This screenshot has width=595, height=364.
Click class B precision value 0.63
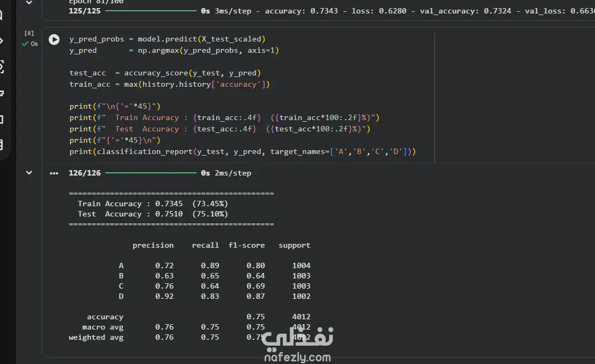coord(164,276)
